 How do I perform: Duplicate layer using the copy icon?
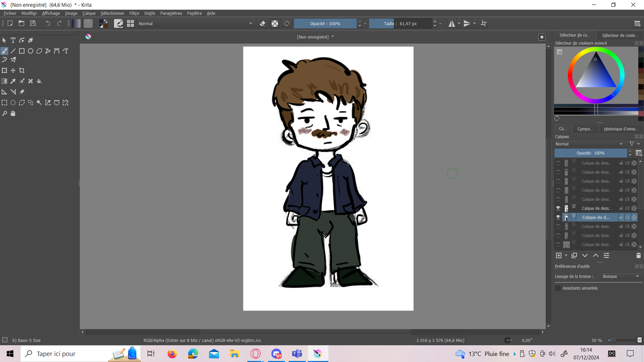574,255
